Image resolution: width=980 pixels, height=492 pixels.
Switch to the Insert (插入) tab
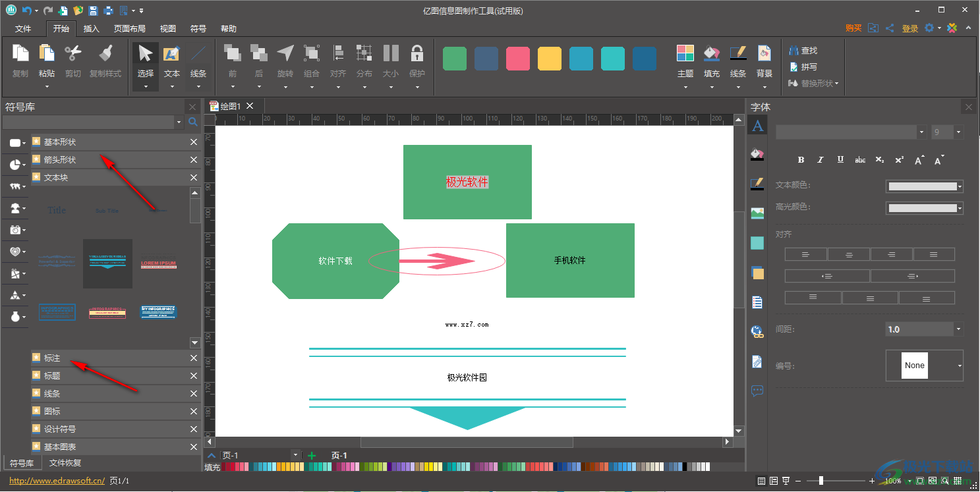(x=92, y=29)
